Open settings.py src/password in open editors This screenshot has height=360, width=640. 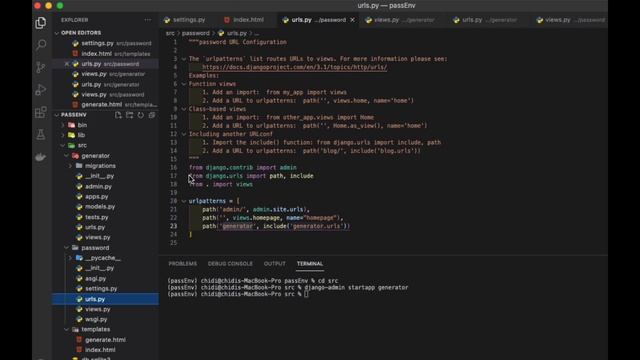click(105, 43)
